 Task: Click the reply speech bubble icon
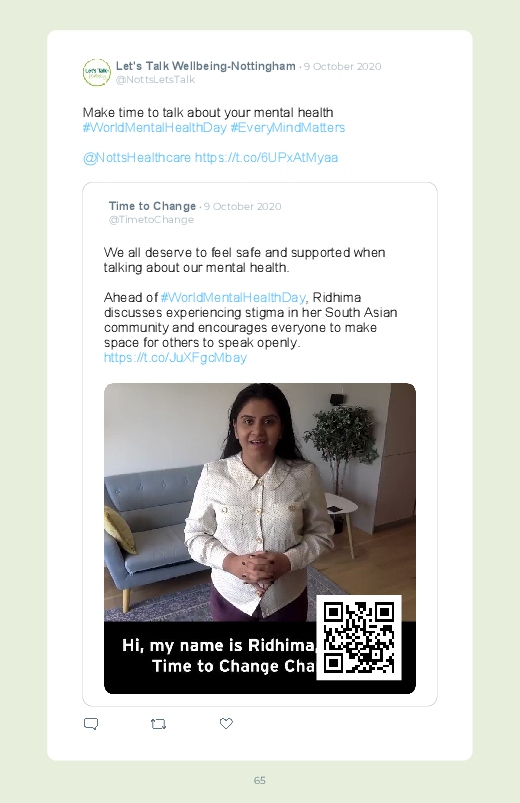[91, 724]
